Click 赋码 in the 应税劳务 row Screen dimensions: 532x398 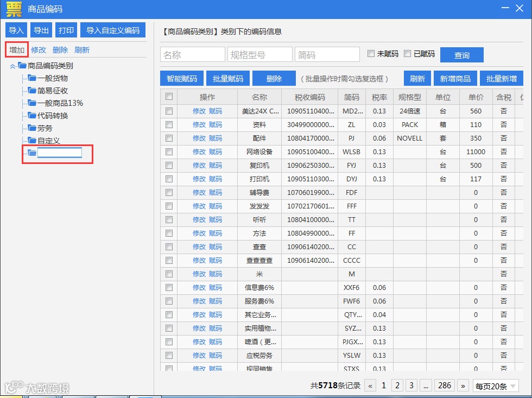coord(216,355)
